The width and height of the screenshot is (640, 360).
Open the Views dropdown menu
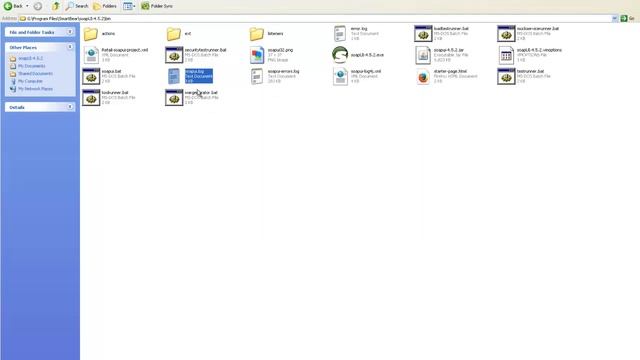pyautogui.click(x=129, y=6)
